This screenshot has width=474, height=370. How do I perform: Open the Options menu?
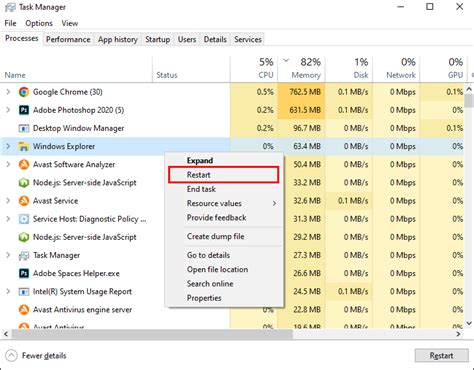[39, 23]
